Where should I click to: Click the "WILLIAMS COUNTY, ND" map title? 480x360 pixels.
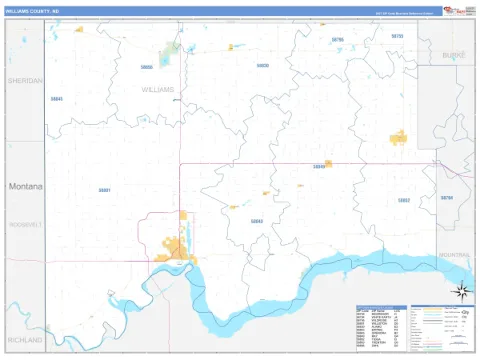[x=32, y=11]
